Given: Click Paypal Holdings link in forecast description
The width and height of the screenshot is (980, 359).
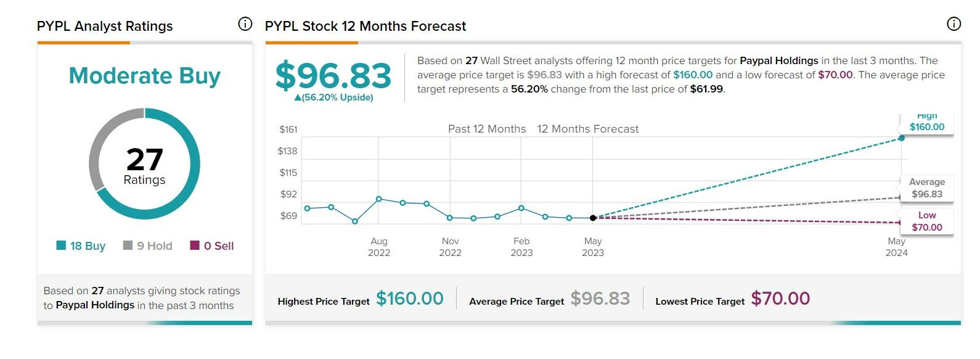Looking at the screenshot, I should pyautogui.click(x=778, y=60).
